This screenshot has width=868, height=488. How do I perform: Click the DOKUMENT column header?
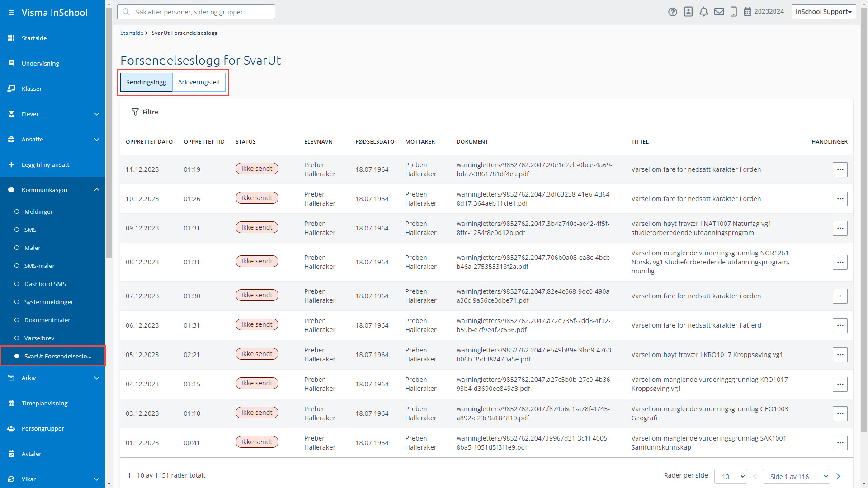(472, 142)
